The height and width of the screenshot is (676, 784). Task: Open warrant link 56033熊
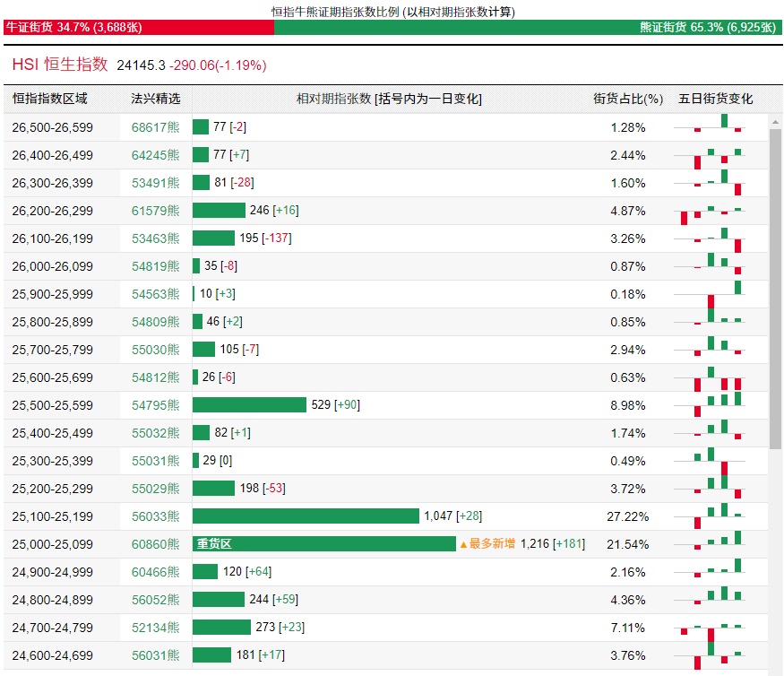point(156,516)
